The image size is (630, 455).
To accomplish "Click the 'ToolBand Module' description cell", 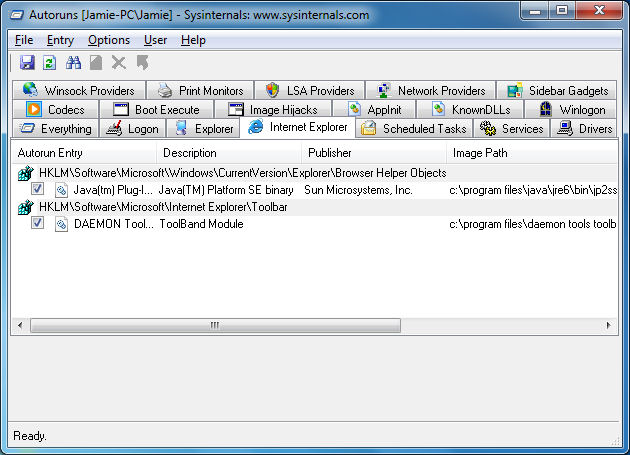I will click(201, 224).
